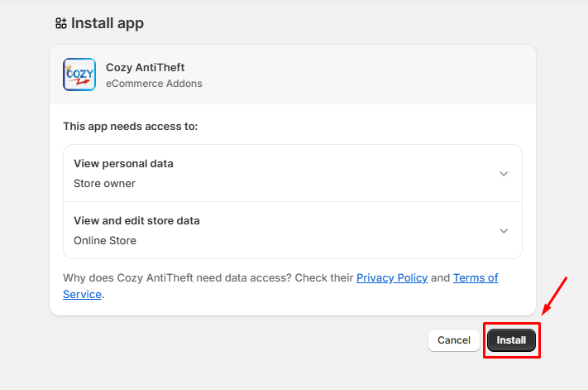Select the Cozy AntiTheft app name
The width and height of the screenshot is (588, 390).
pyautogui.click(x=145, y=67)
